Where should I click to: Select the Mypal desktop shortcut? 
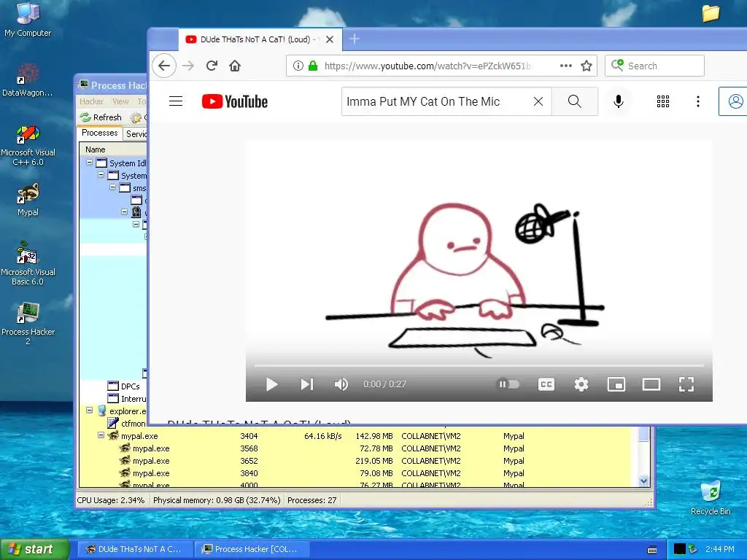[28, 200]
